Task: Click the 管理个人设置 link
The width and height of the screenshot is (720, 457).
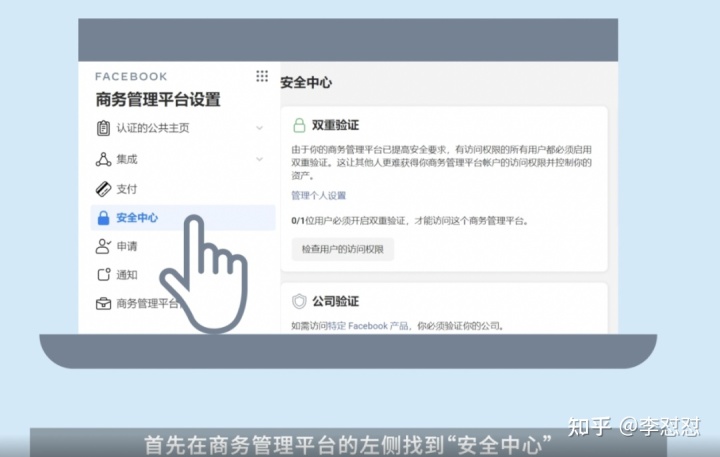Action: pyautogui.click(x=319, y=196)
